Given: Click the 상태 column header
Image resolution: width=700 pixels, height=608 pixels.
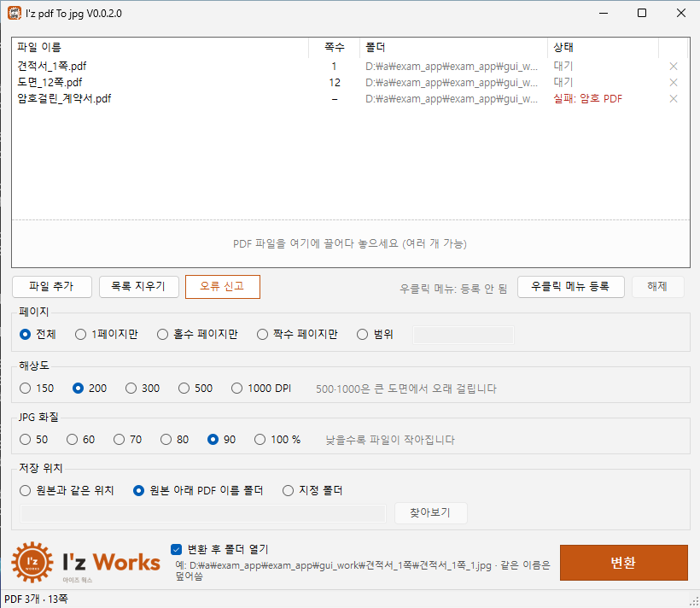Looking at the screenshot, I should (x=604, y=47).
